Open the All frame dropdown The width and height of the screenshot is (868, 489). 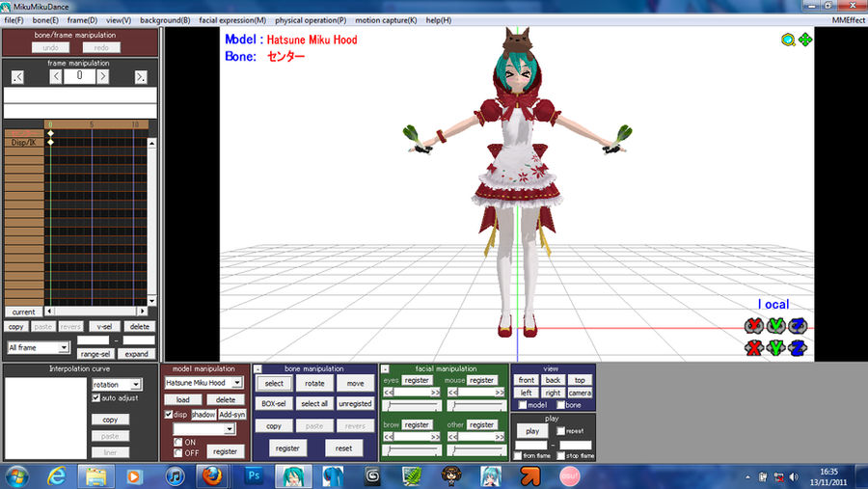coord(64,348)
